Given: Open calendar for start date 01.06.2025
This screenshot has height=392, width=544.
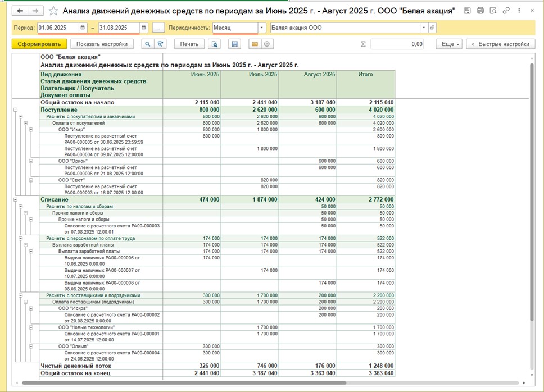Looking at the screenshot, I should (x=83, y=28).
